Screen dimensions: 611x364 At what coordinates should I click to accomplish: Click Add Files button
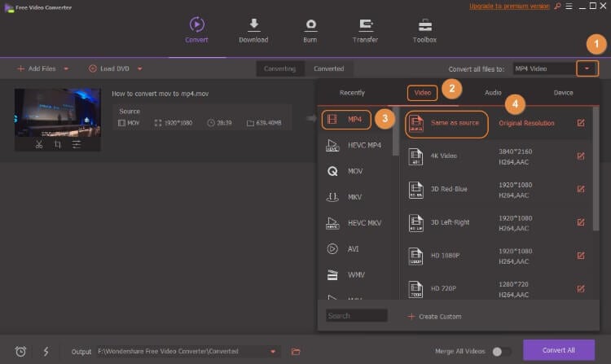pyautogui.click(x=37, y=68)
